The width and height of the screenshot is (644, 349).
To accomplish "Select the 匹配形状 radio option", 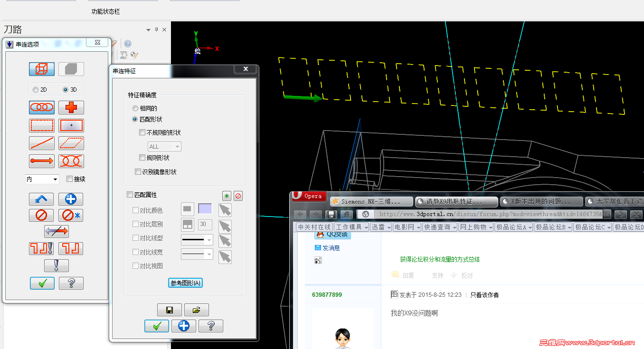I will point(135,119).
